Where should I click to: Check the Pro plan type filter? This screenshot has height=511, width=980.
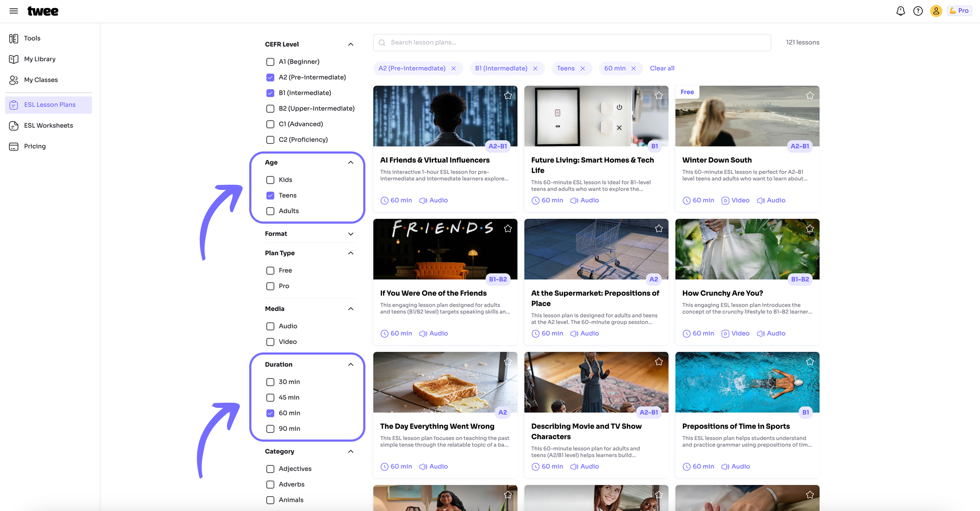click(x=270, y=286)
